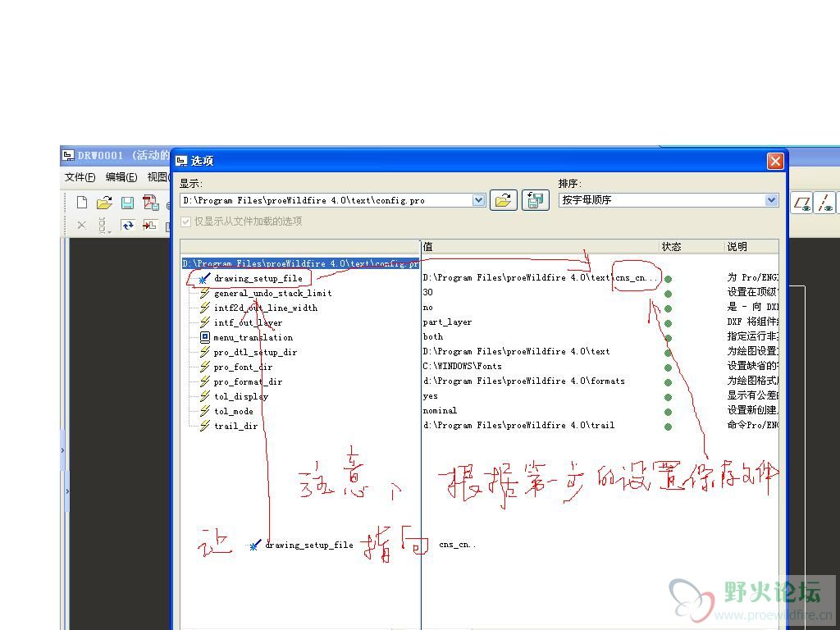Viewport: 840px width, 630px height.
Task: Click the lightning icon beside tol_mode
Action: click(204, 411)
